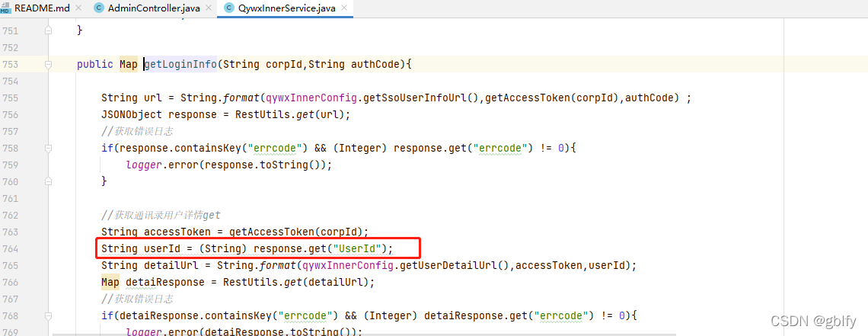Click the getLoginInfo method name
Viewport: 868px width, 336px height.
(180, 64)
